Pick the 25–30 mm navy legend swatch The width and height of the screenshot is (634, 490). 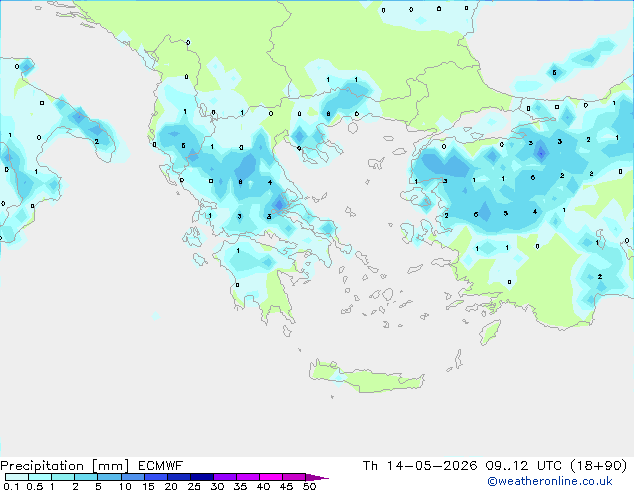[202, 477]
